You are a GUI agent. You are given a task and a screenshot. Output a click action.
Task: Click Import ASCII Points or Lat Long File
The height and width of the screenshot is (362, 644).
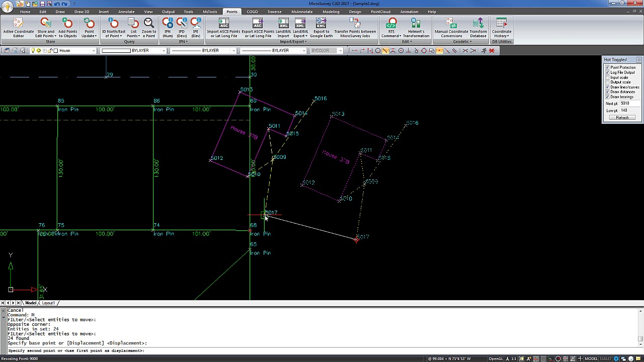pyautogui.click(x=223, y=28)
